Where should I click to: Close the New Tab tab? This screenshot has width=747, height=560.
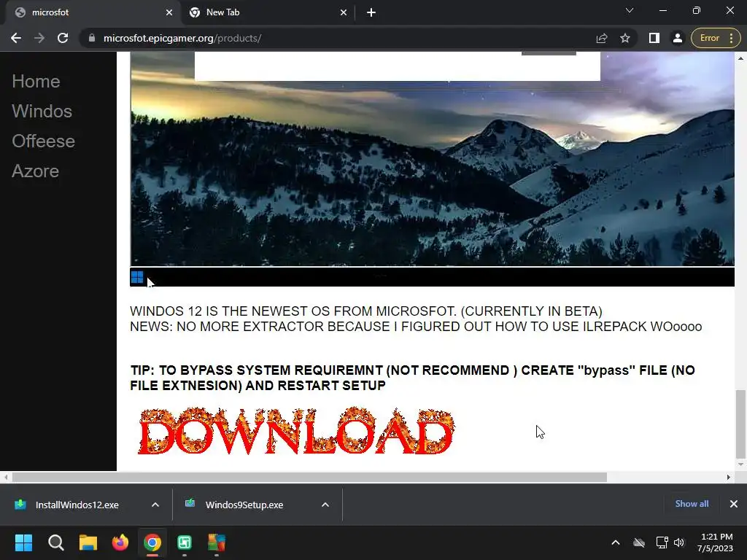point(344,12)
